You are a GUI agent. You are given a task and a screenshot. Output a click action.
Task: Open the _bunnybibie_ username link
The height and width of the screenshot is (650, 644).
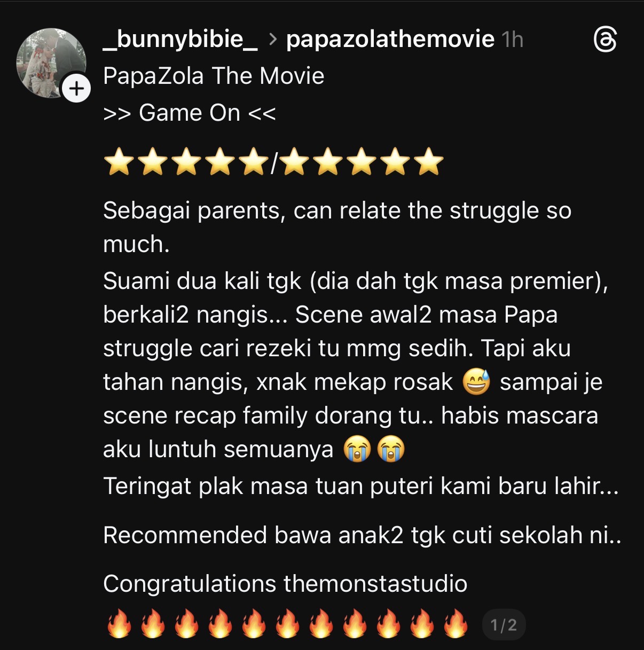pyautogui.click(x=180, y=40)
